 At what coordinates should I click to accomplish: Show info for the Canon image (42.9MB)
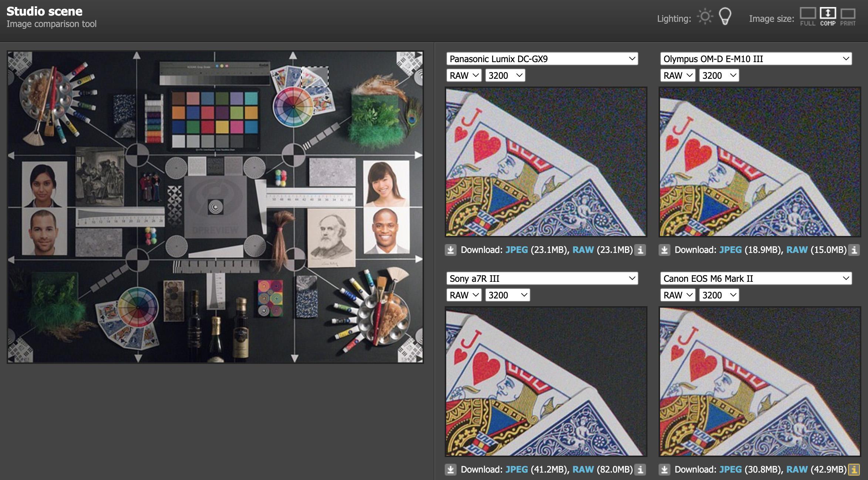point(854,470)
